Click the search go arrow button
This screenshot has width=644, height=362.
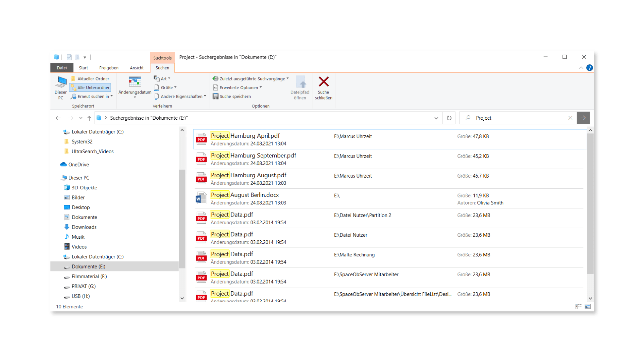coord(583,118)
